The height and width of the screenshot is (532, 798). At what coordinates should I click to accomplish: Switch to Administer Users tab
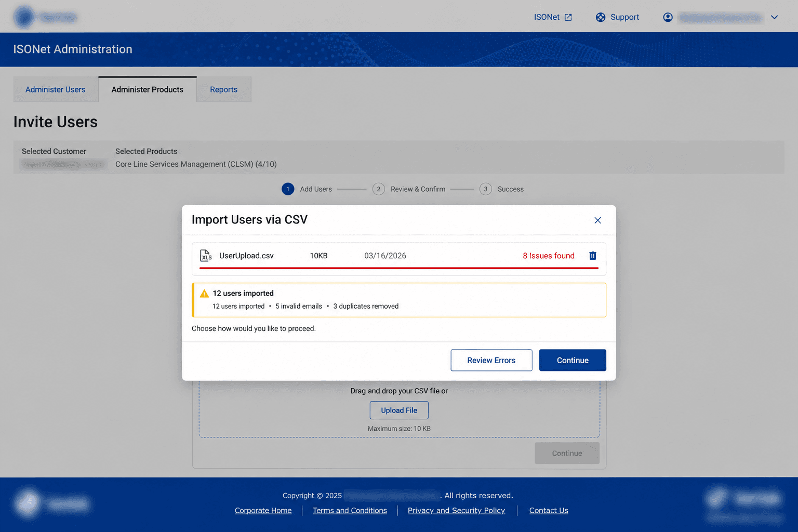click(x=56, y=89)
